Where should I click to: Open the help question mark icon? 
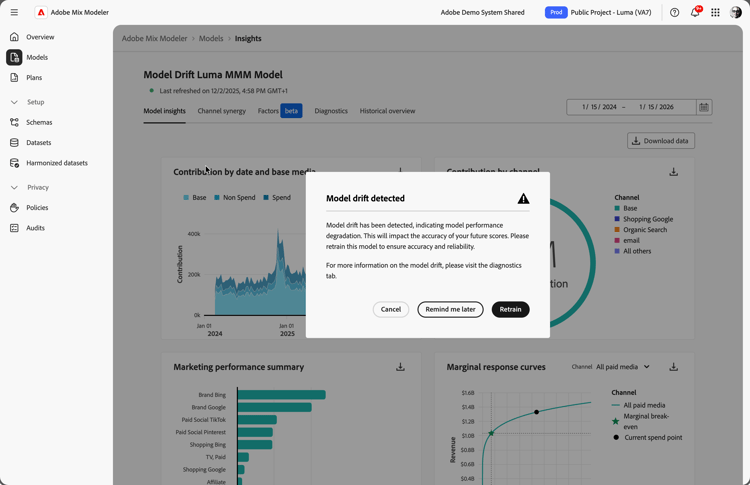(x=674, y=12)
